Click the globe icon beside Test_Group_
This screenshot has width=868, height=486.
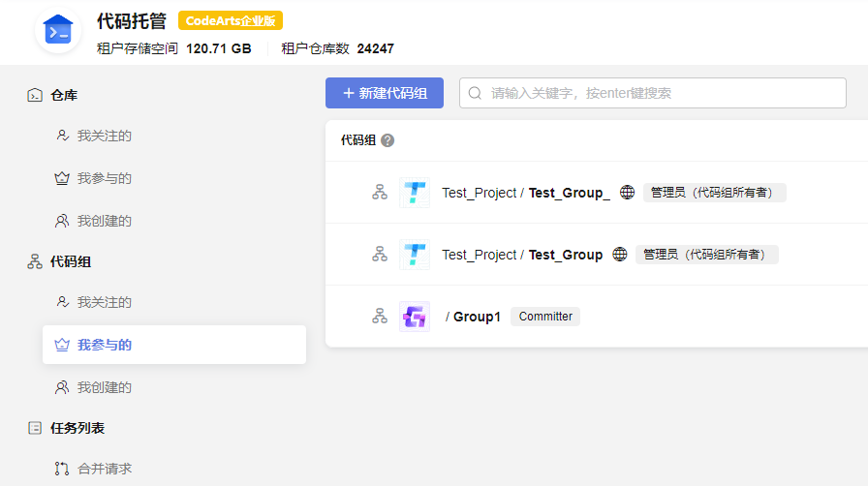(627, 192)
